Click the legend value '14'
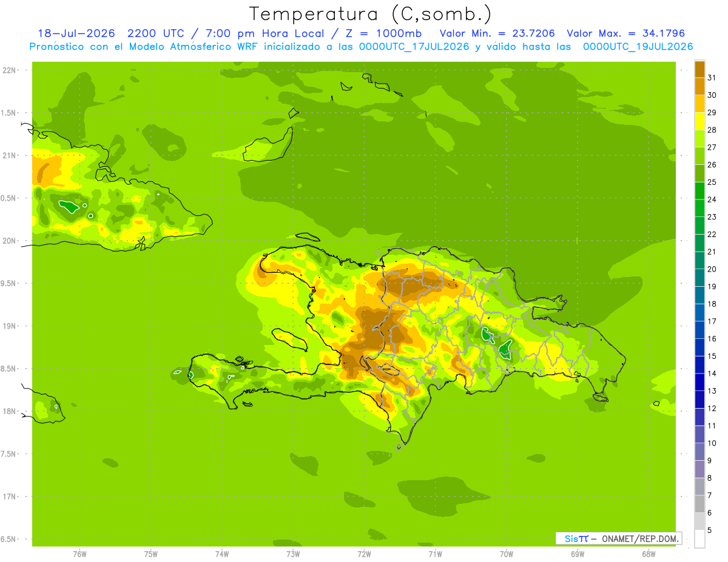 (712, 373)
